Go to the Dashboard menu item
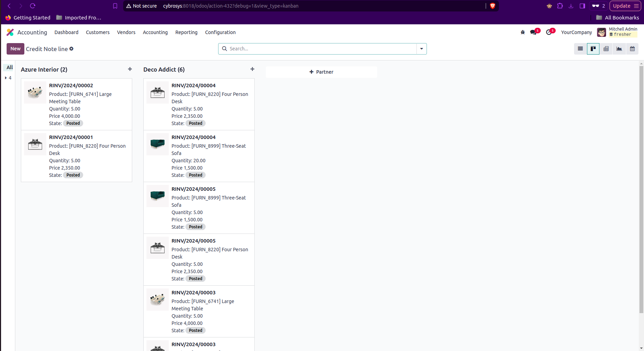Image resolution: width=644 pixels, height=351 pixels. click(x=66, y=32)
